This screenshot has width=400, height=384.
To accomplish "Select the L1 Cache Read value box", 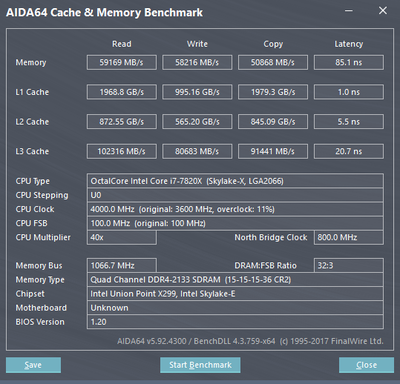I will point(122,92).
